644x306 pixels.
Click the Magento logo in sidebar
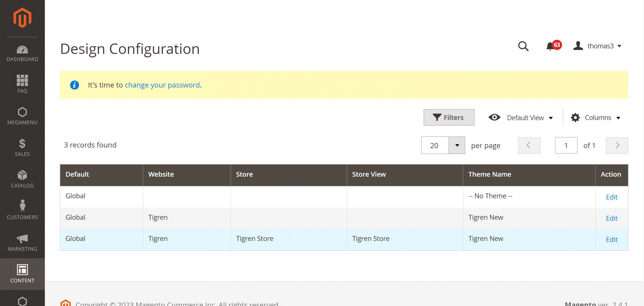click(22, 18)
